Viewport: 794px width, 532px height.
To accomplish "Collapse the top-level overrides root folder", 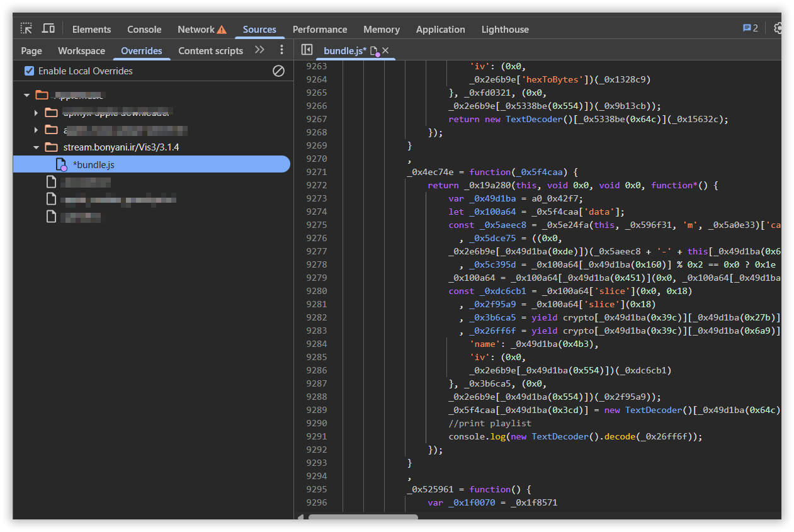I will (x=26, y=95).
